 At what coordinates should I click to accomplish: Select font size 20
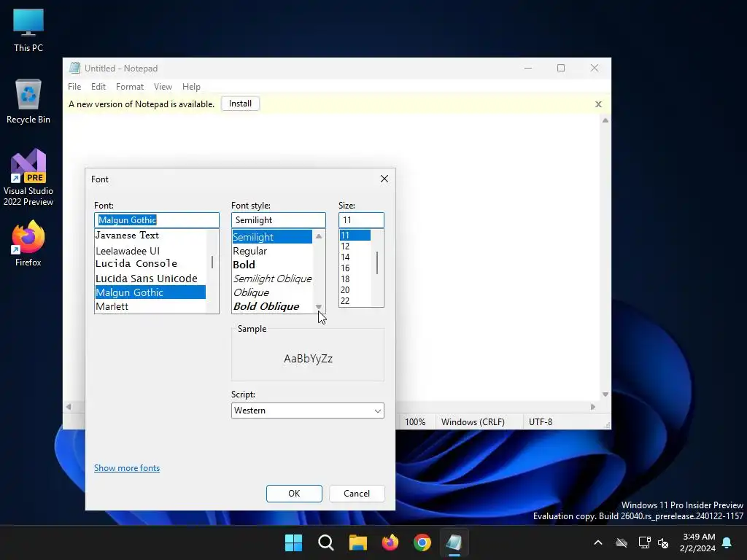point(355,290)
